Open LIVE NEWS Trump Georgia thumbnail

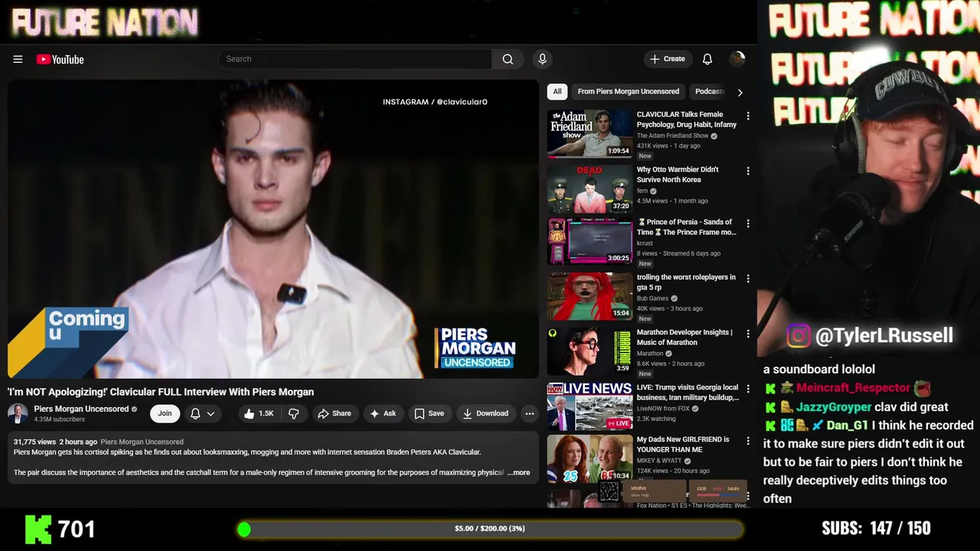[590, 406]
